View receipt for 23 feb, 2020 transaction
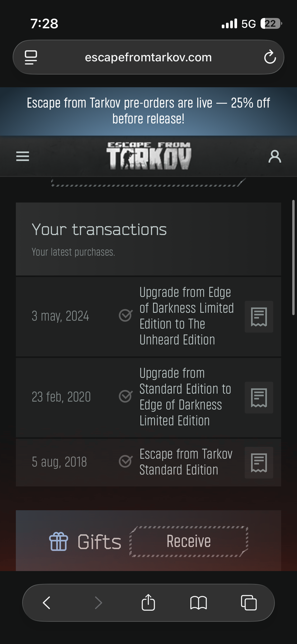 pyautogui.click(x=259, y=397)
